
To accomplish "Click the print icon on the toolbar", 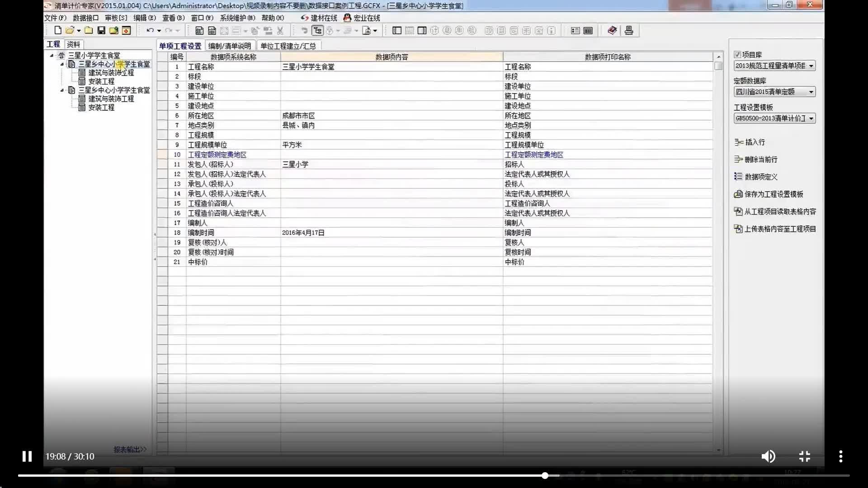I will tap(630, 30).
